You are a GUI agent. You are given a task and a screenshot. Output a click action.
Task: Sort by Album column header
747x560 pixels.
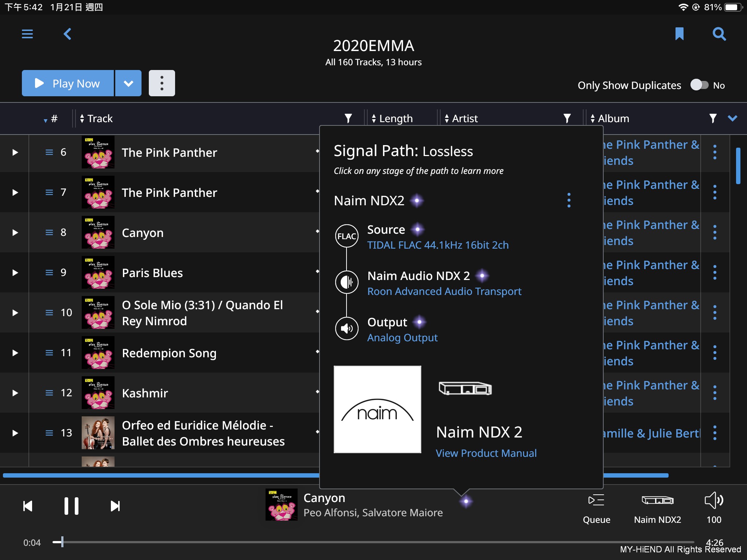pos(610,118)
